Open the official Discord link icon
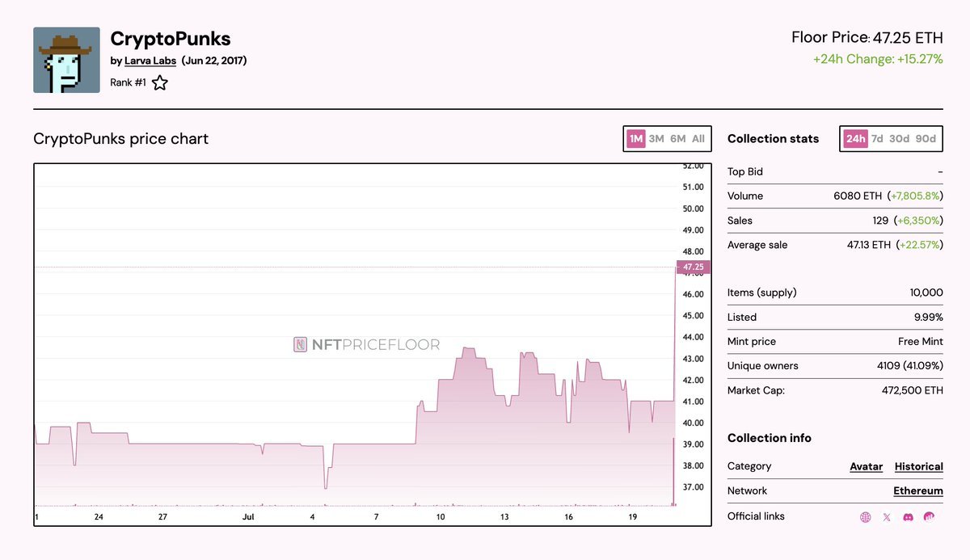The height and width of the screenshot is (560, 970). click(908, 517)
